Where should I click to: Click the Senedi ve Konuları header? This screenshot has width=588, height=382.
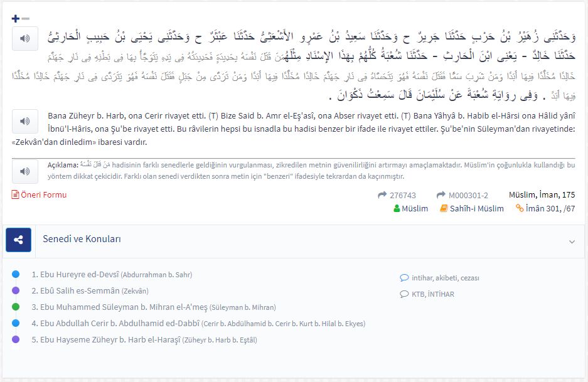[x=82, y=239]
